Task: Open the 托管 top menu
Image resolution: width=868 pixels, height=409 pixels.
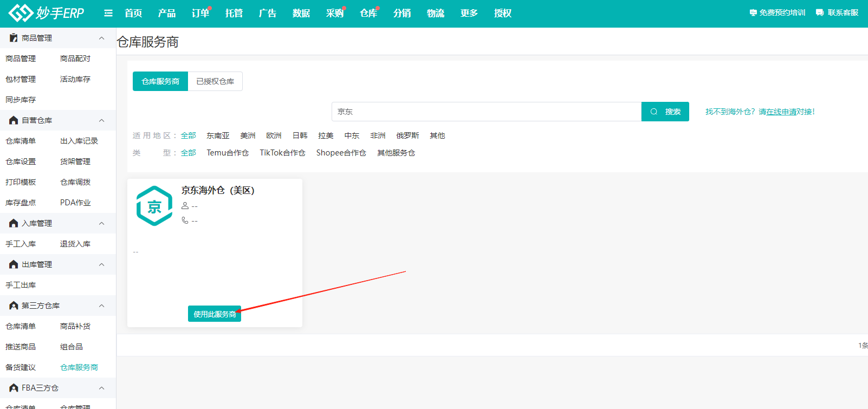Action: click(234, 13)
